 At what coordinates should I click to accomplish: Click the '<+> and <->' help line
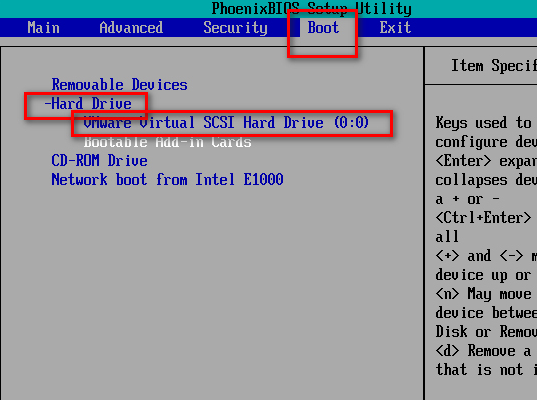(486, 255)
